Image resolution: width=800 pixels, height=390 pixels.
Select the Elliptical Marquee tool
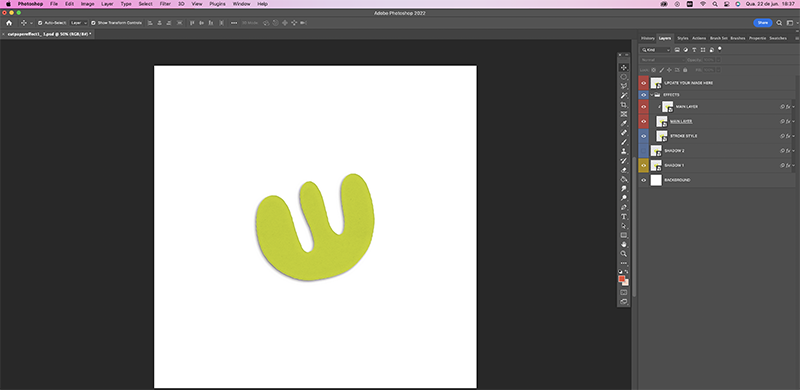(x=623, y=77)
